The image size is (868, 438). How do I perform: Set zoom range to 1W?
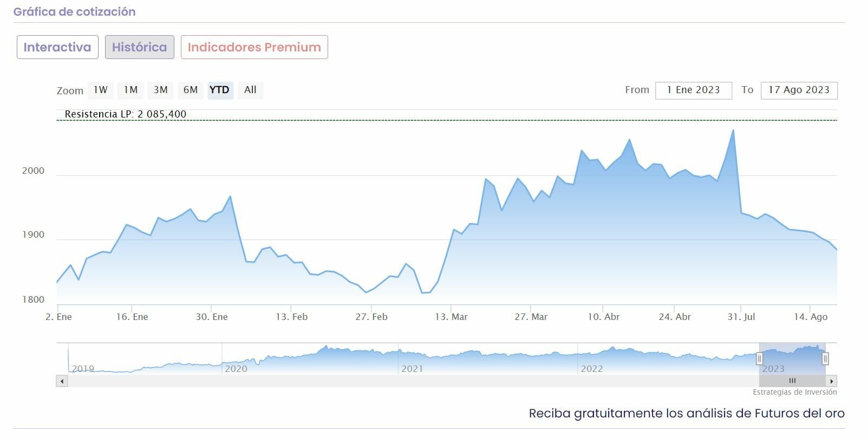point(101,90)
